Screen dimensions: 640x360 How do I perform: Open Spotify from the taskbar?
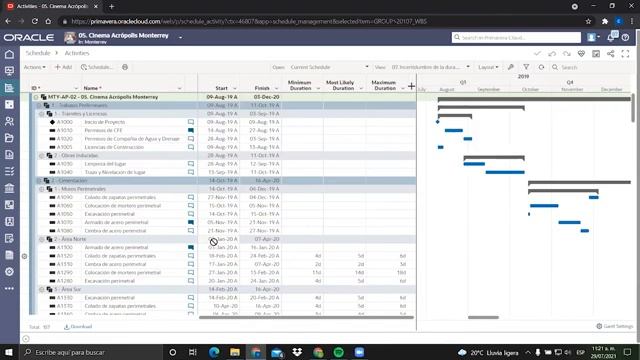point(338,352)
